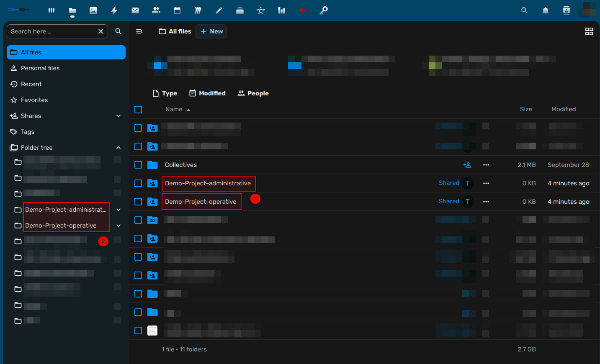Collapse the Folder tree section
The height and width of the screenshot is (364, 600).
click(x=118, y=148)
